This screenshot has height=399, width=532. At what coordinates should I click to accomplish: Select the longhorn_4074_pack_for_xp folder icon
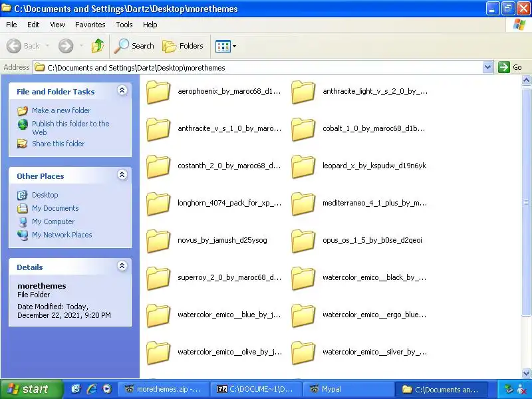(x=158, y=204)
